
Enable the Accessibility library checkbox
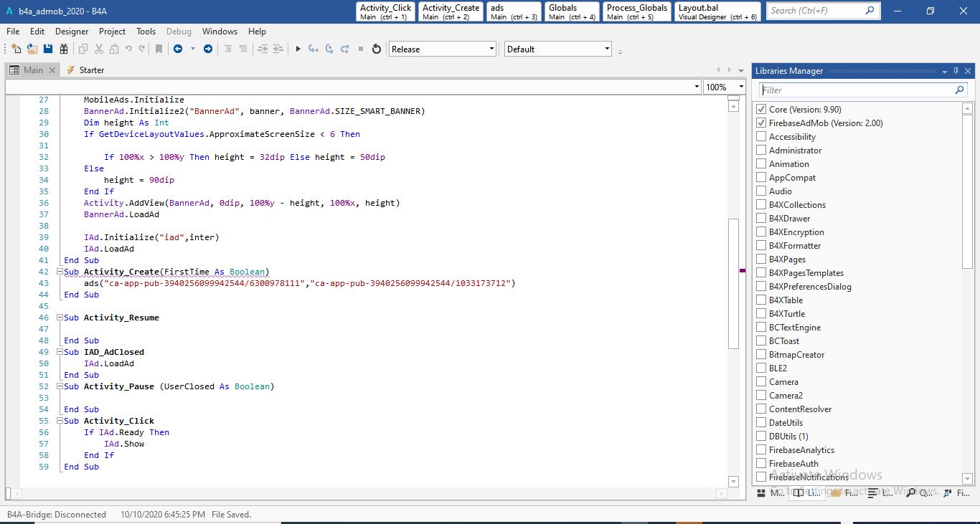coord(761,137)
